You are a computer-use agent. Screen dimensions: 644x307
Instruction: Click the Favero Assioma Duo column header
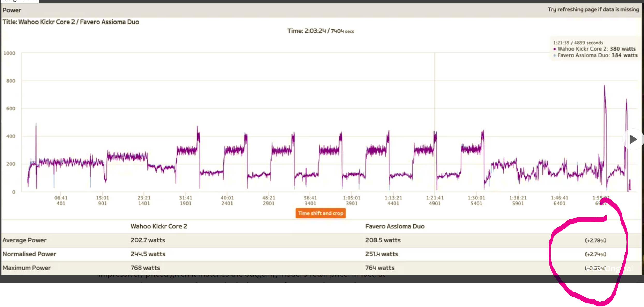pos(395,226)
